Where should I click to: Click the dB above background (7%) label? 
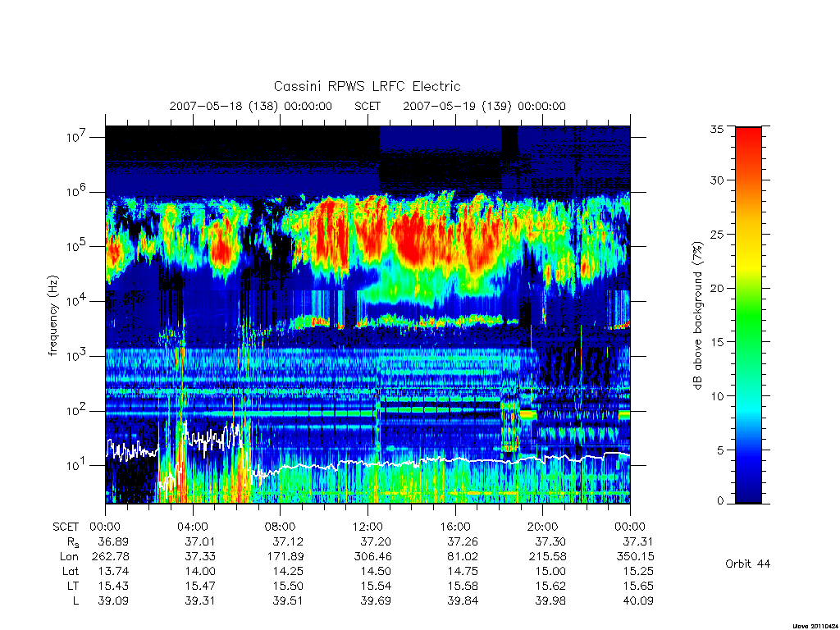[697, 316]
